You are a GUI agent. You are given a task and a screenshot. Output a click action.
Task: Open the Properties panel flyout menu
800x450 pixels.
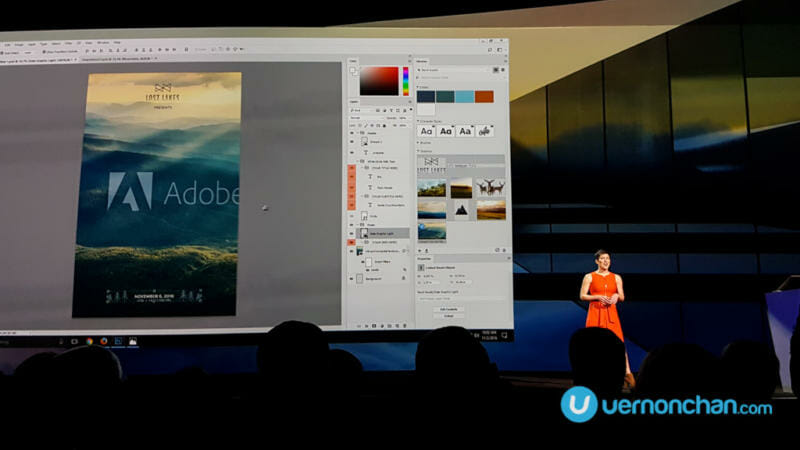click(x=508, y=258)
